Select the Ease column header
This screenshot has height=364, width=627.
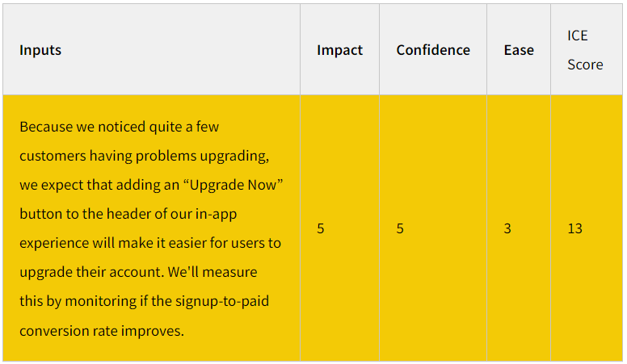click(x=519, y=50)
